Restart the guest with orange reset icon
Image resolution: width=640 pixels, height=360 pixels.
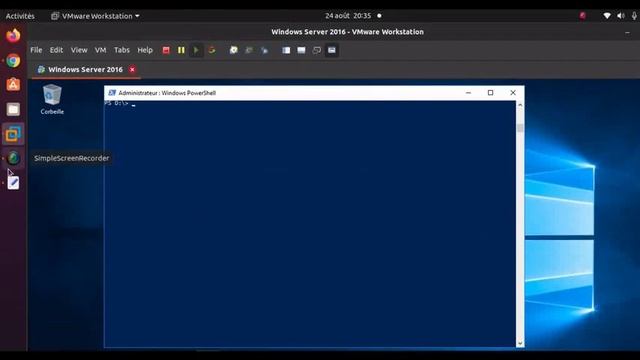[211, 50]
